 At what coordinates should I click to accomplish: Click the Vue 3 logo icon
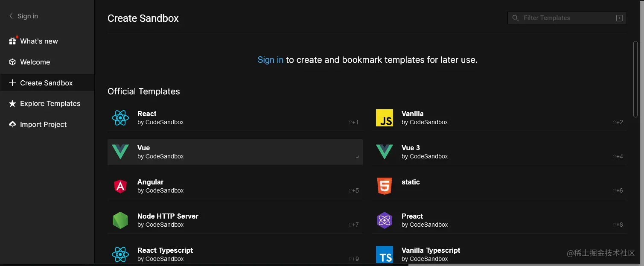click(x=384, y=152)
